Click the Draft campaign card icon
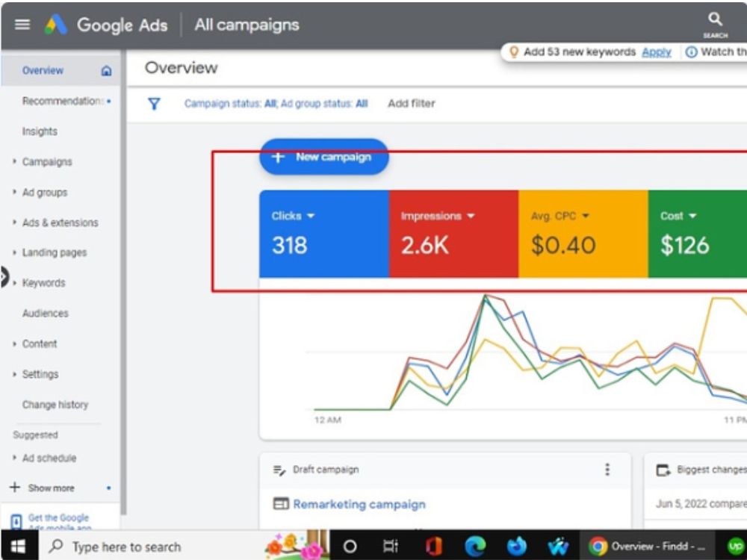Image resolution: width=747 pixels, height=560 pixels. pos(279,470)
